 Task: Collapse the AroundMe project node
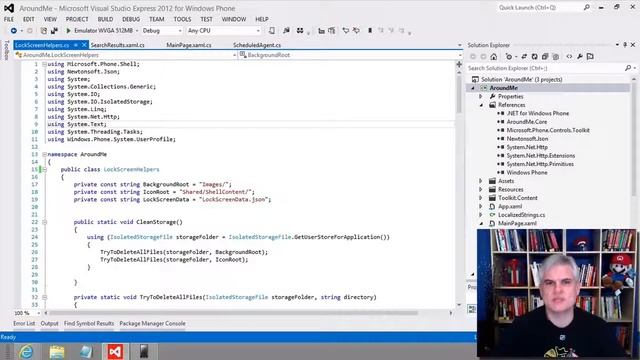[473, 88]
